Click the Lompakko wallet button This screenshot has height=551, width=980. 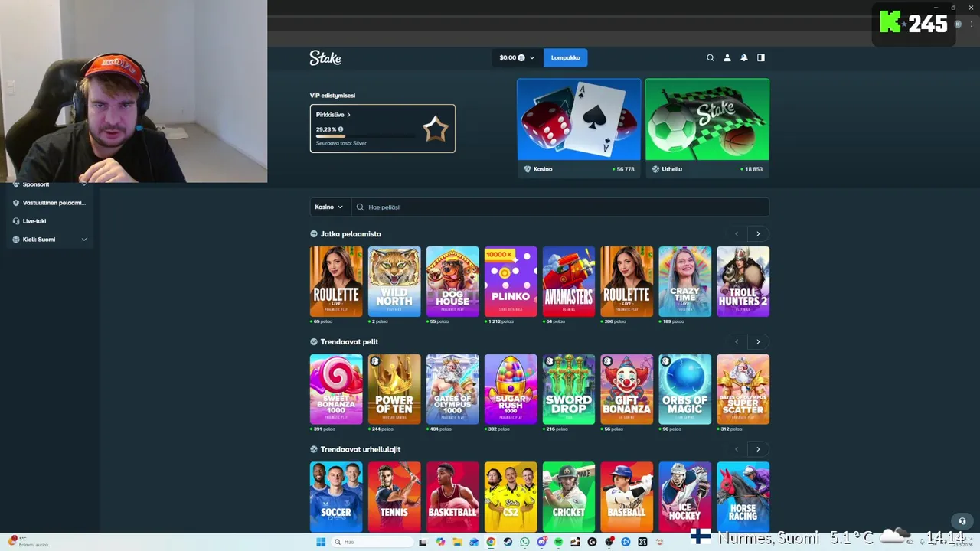(566, 57)
